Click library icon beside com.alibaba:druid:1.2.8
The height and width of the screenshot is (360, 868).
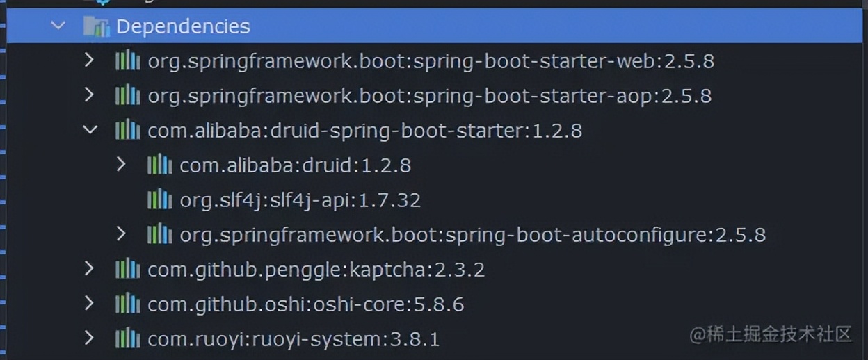[x=159, y=165]
